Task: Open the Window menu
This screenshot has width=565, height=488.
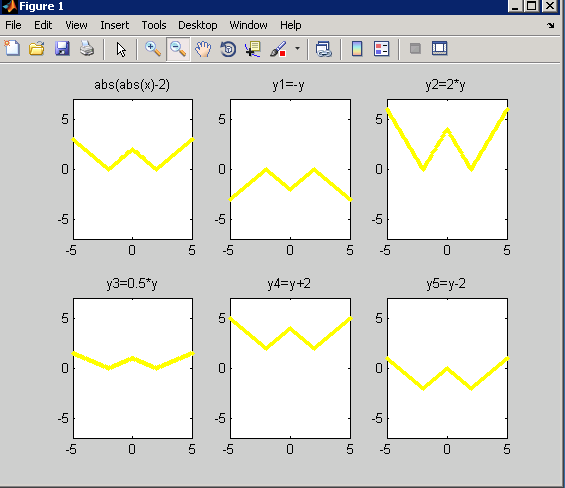Action: click(x=248, y=25)
